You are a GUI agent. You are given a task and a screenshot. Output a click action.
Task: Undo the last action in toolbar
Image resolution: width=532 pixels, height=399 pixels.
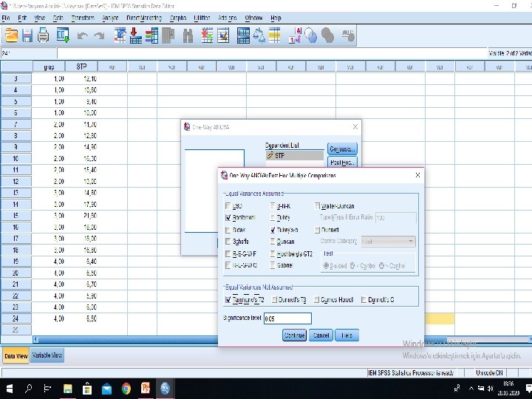click(x=83, y=35)
